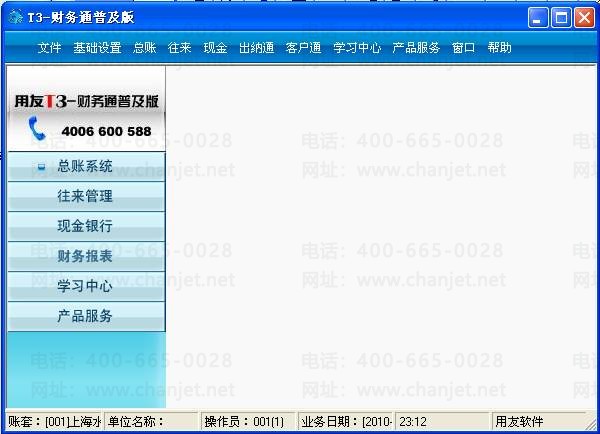Open the 基础设置 menu
This screenshot has width=600, height=434.
pyautogui.click(x=97, y=48)
